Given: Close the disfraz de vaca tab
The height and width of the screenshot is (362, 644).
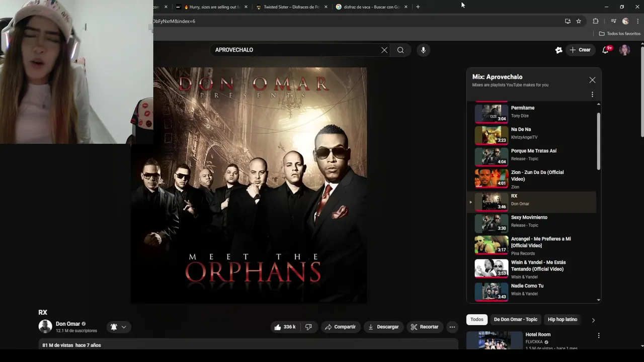Looking at the screenshot, I should [406, 7].
